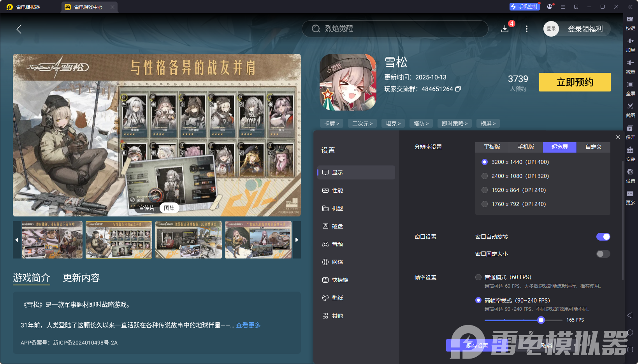Click the 立即预约 reservation button
The width and height of the screenshot is (638, 364).
coord(575,82)
